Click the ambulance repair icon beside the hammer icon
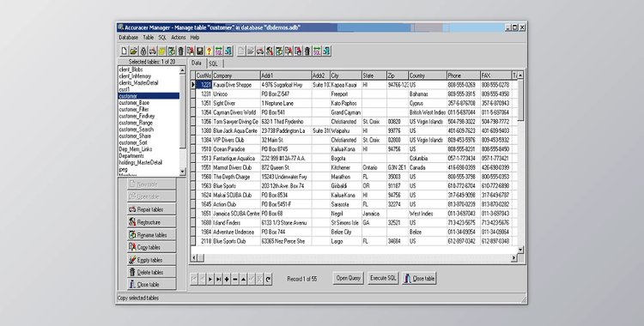Screen dimensions: 644x326 tap(259, 51)
